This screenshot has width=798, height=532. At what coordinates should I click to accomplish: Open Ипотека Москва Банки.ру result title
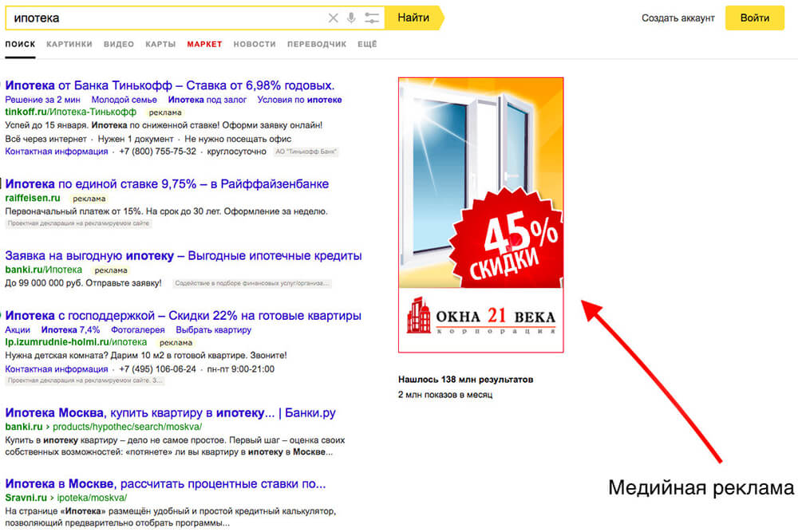[x=171, y=412]
